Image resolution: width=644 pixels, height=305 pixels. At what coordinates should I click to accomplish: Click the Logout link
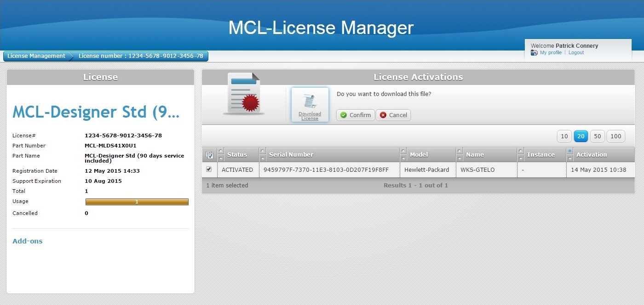pos(576,53)
